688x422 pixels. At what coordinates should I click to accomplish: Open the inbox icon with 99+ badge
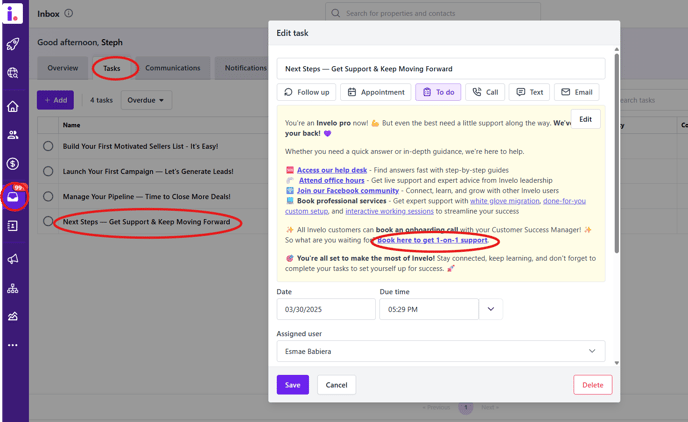coord(13,197)
